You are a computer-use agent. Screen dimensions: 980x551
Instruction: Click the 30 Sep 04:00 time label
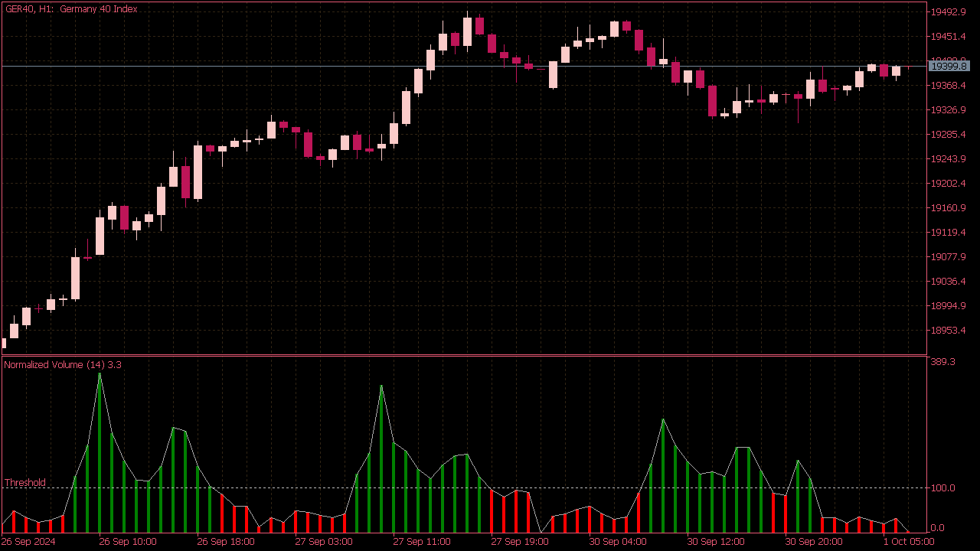pos(618,542)
